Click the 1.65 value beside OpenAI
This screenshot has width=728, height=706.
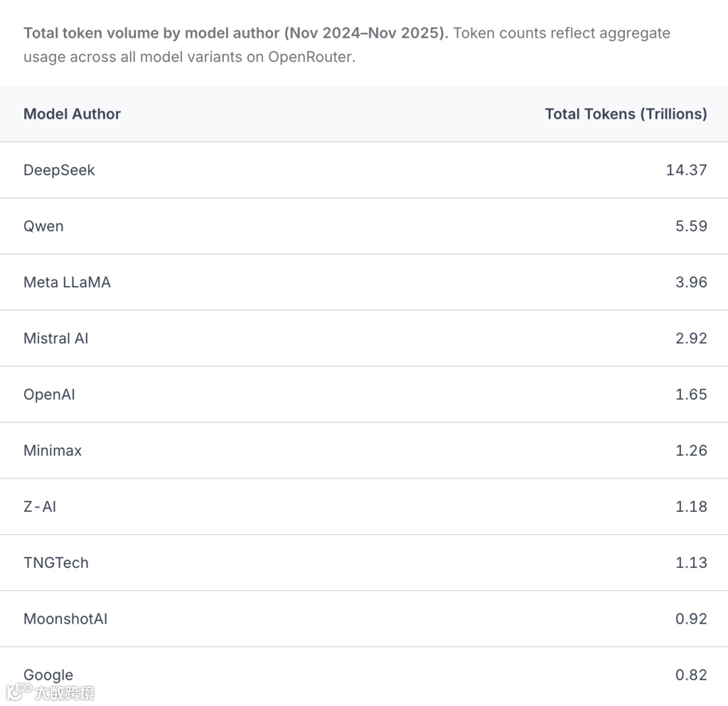691,394
